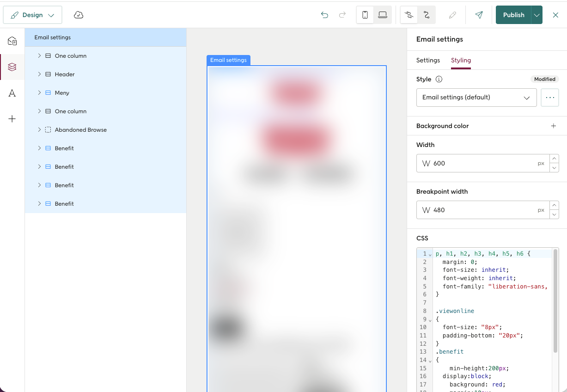This screenshot has width=567, height=392.
Task: Click the Width input field showing 600
Action: coord(481,163)
